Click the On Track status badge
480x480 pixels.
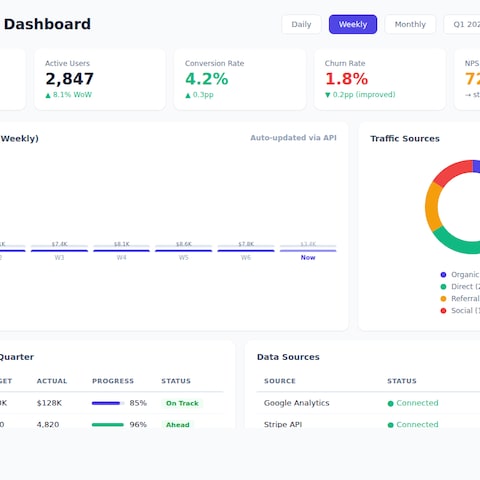point(182,403)
